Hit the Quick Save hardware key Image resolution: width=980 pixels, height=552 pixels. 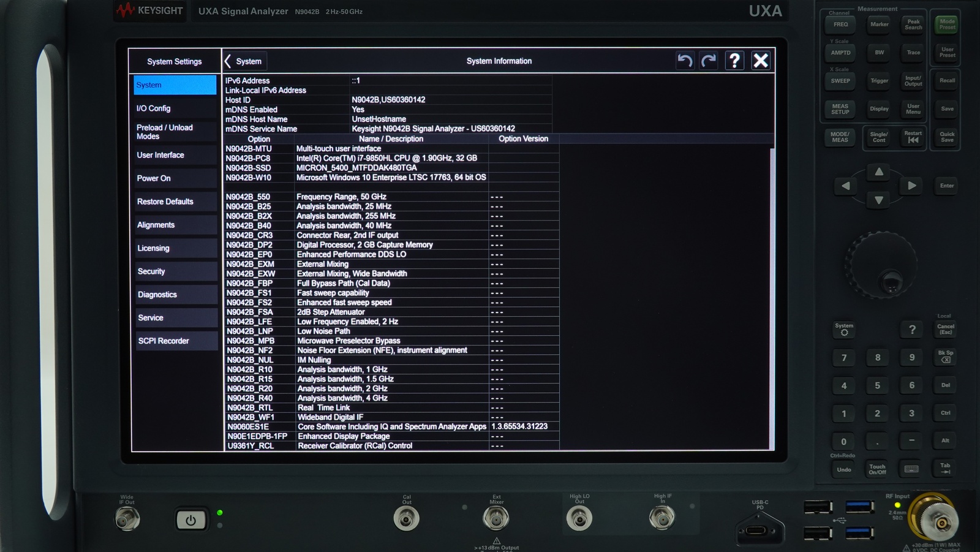pyautogui.click(x=947, y=137)
